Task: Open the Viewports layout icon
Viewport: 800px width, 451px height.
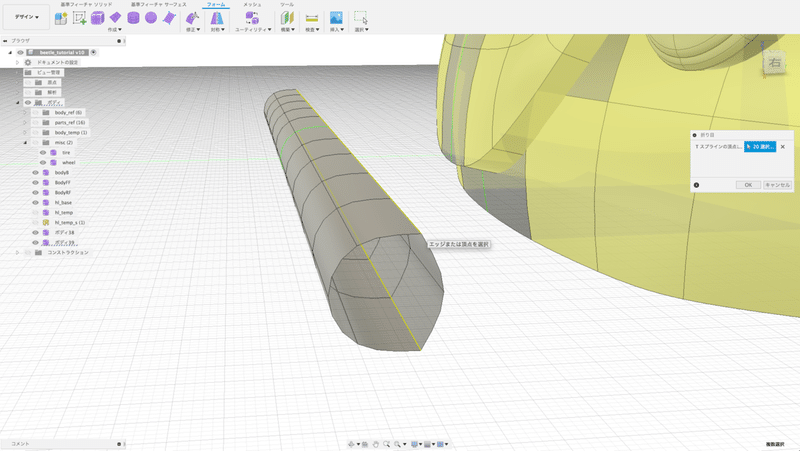Action: point(440,444)
